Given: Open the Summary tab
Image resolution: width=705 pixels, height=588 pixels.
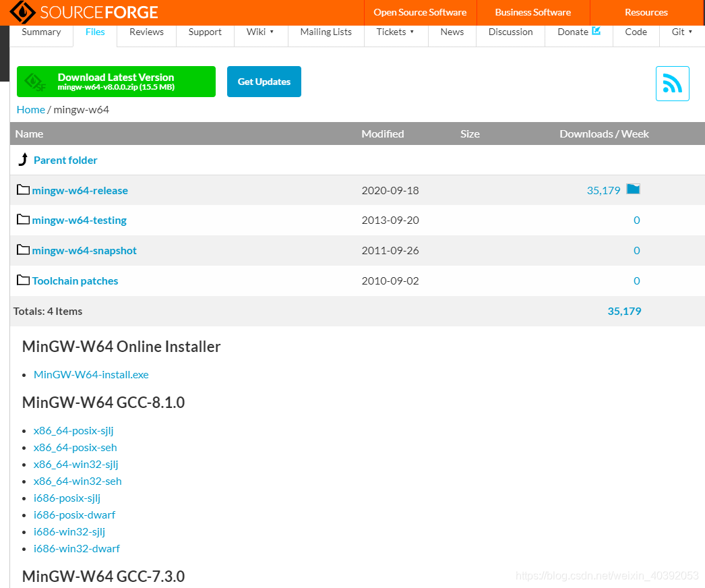Looking at the screenshot, I should [41, 32].
